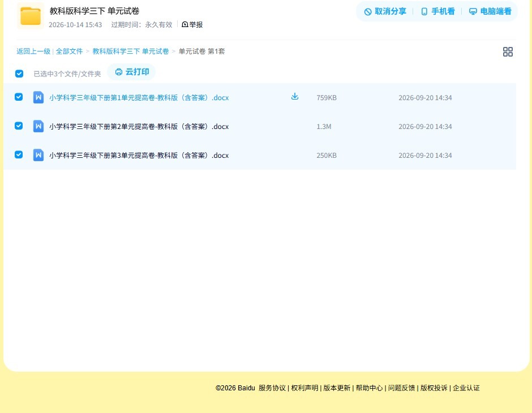This screenshot has width=532, height=413.
Task: Uncheck the 第2单元提高卷 file checkbox
Action: (19, 126)
